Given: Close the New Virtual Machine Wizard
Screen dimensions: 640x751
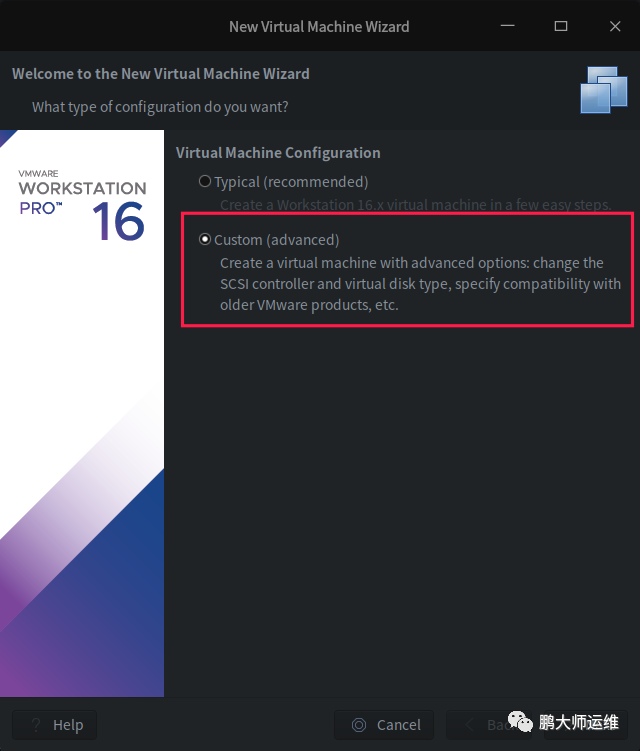Looking at the screenshot, I should [615, 26].
